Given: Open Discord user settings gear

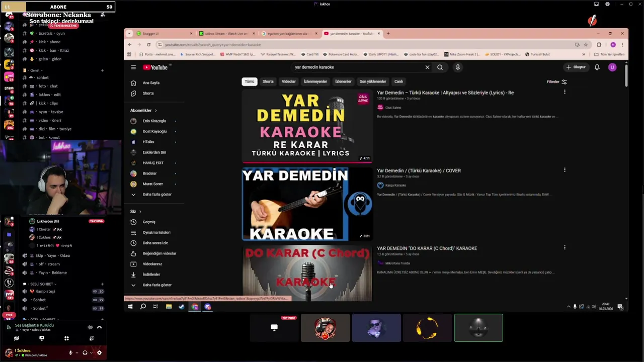Looking at the screenshot, I should point(99,353).
